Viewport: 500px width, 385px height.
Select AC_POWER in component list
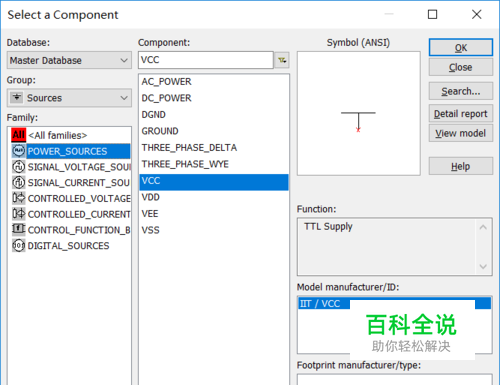click(x=214, y=82)
